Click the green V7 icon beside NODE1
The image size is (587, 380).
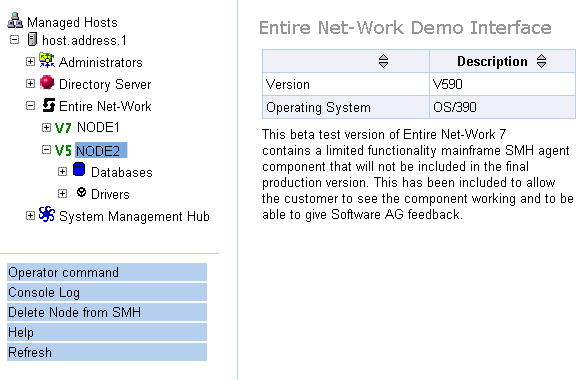pyautogui.click(x=63, y=128)
